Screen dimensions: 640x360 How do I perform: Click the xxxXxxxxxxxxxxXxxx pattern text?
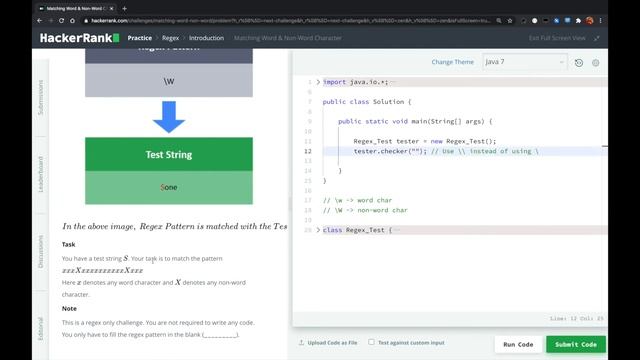coord(102,271)
